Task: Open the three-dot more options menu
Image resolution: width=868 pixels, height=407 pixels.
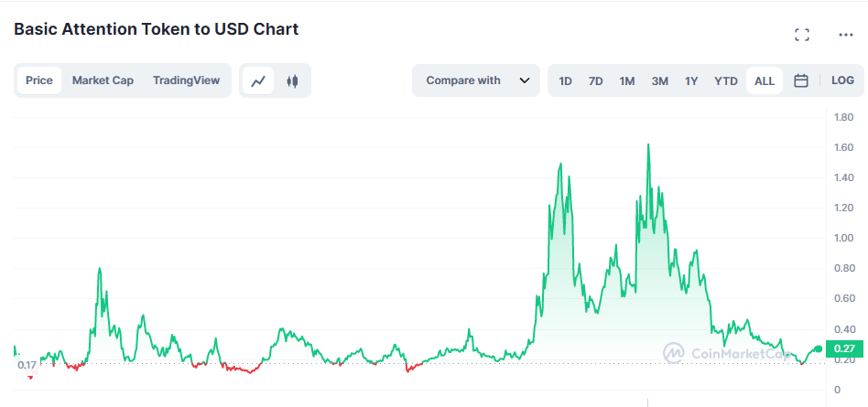Action: point(845,35)
